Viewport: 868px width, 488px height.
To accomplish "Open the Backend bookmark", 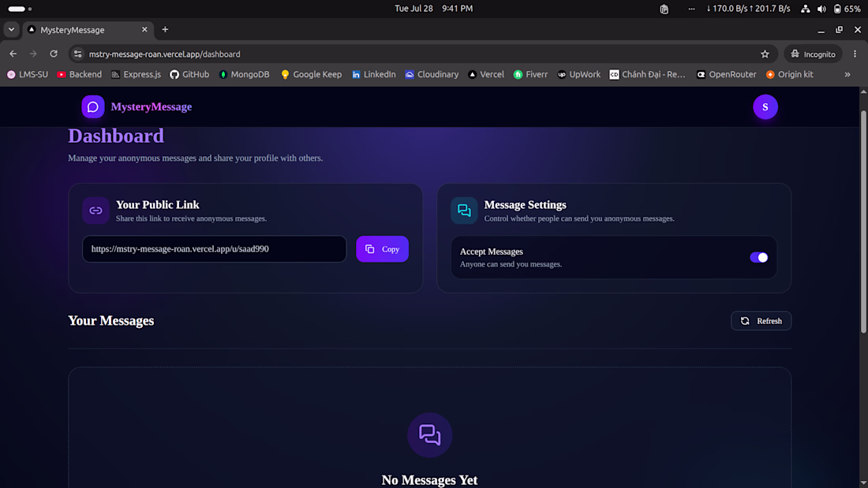I will (80, 74).
